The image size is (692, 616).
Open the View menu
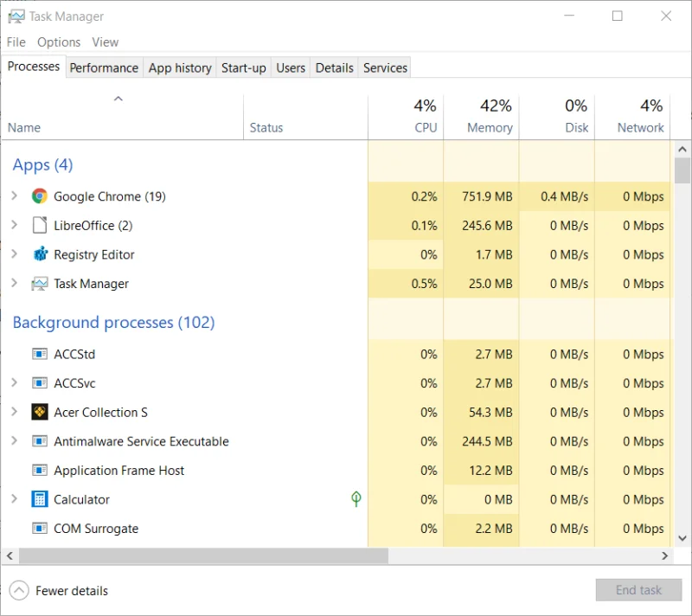(x=105, y=42)
